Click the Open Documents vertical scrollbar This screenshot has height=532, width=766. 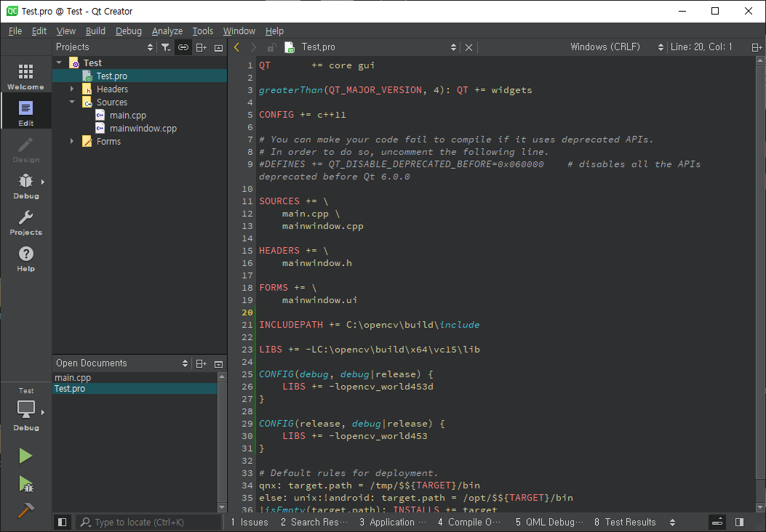(222, 442)
